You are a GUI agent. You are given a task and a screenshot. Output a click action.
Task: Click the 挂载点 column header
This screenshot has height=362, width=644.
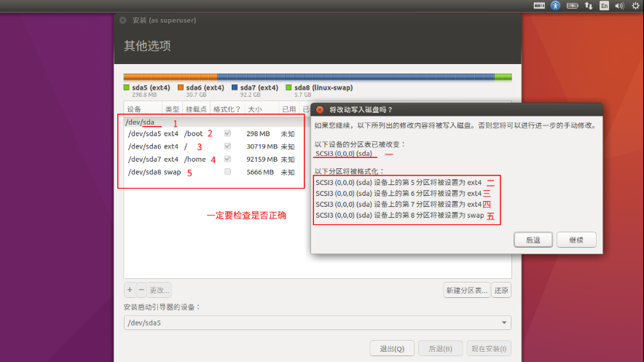click(196, 109)
